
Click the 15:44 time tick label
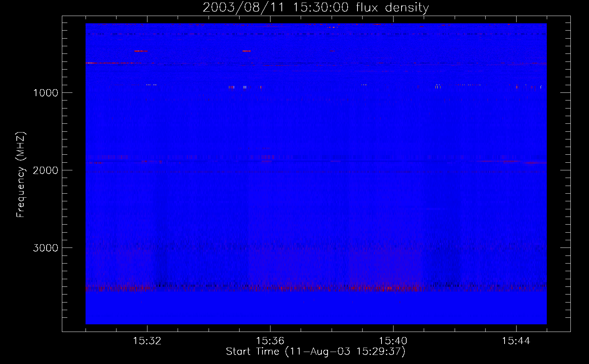coord(516,341)
